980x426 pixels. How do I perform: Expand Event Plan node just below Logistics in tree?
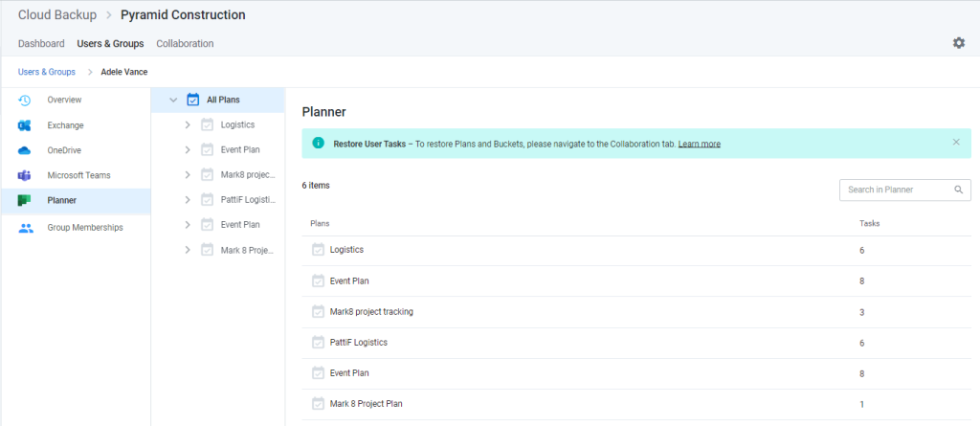pos(188,150)
